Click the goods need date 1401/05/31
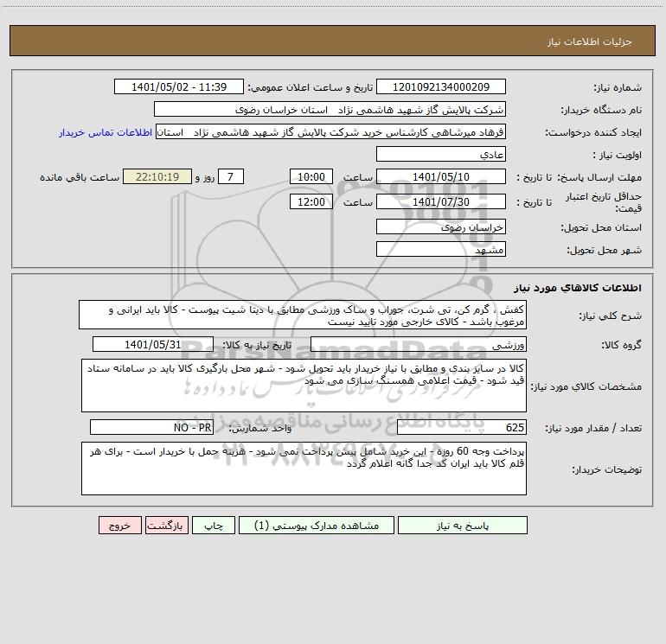This screenshot has width=666, height=644. 153,344
